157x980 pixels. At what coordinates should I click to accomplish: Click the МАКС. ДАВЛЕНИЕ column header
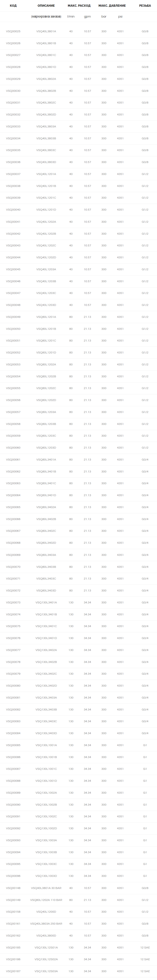tap(112, 6)
